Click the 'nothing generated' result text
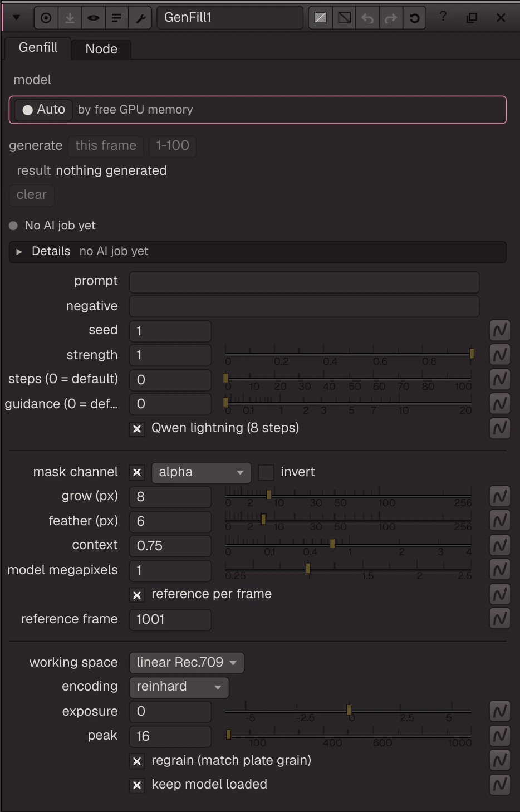 pos(111,170)
